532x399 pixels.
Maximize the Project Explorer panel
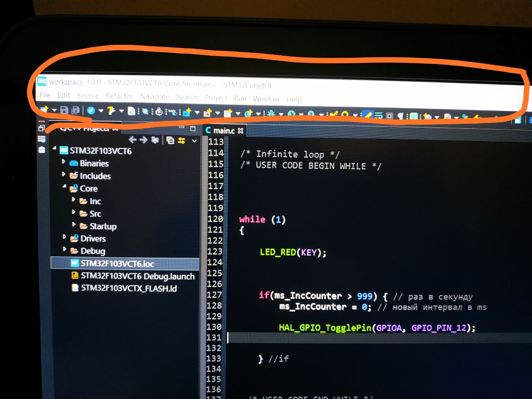tap(193, 128)
